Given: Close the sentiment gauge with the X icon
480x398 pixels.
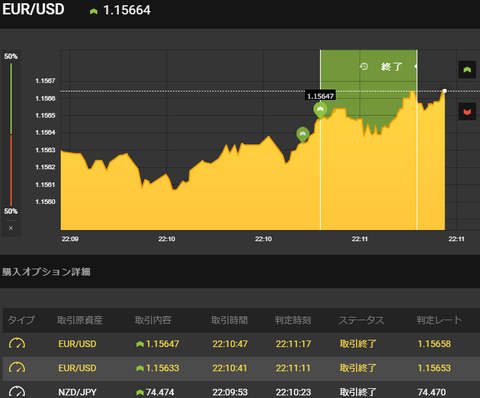Looking at the screenshot, I should pos(11,228).
